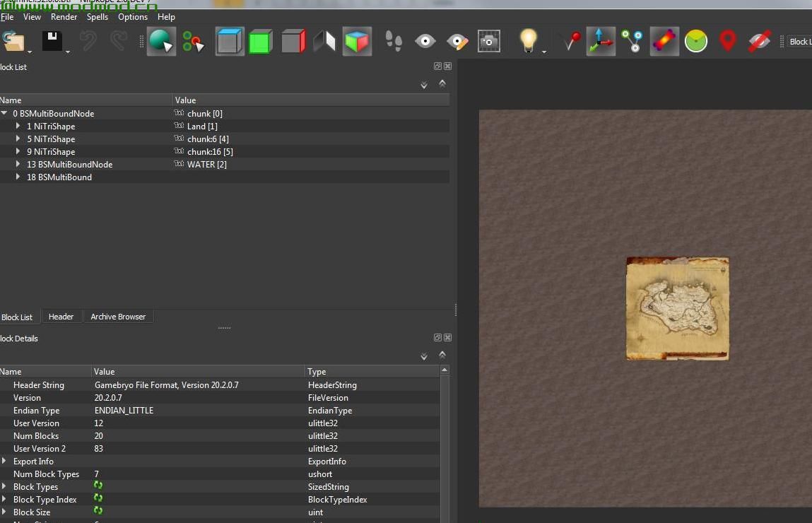812x523 pixels.
Task: Expand the Block Types row
Action: [x=4, y=486]
